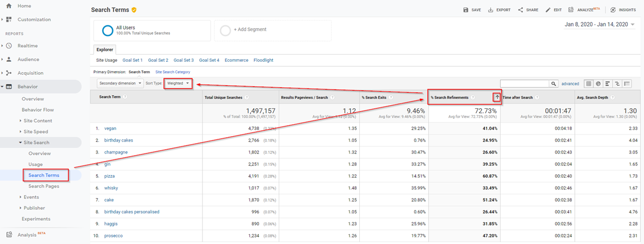Expand the Events subsection
The width and height of the screenshot is (644, 244).
point(21,197)
